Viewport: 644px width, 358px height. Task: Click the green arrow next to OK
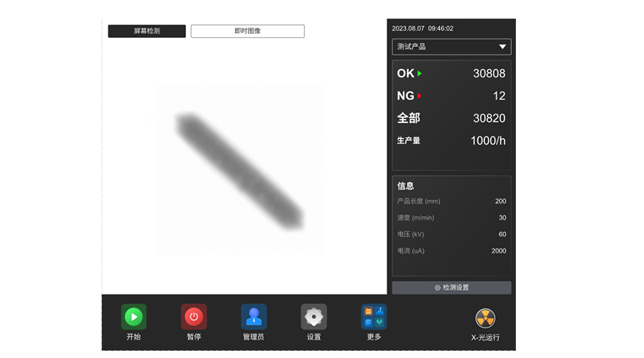[419, 74]
